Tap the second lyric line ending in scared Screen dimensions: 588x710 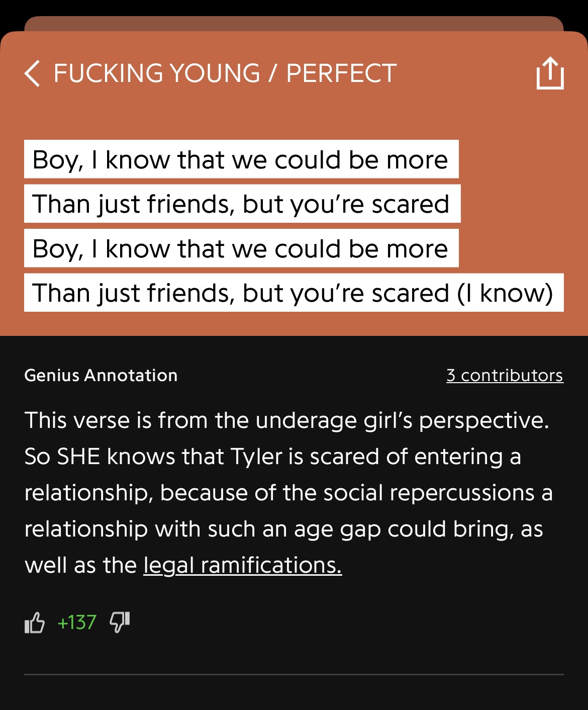tap(242, 204)
